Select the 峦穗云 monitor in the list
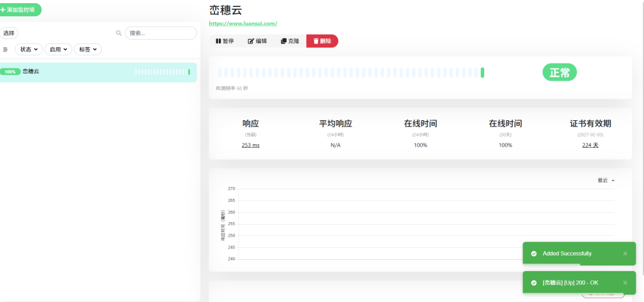Image resolution: width=644 pixels, height=302 pixels. click(98, 72)
